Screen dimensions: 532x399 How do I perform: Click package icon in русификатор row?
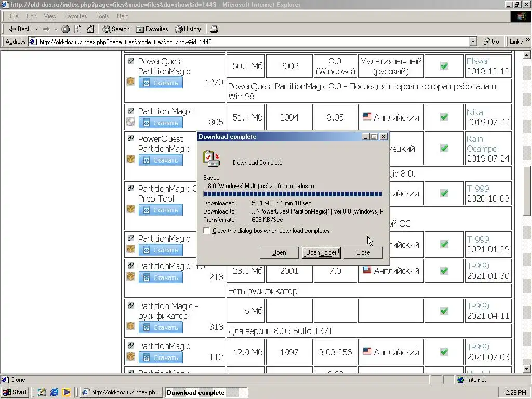tap(130, 326)
